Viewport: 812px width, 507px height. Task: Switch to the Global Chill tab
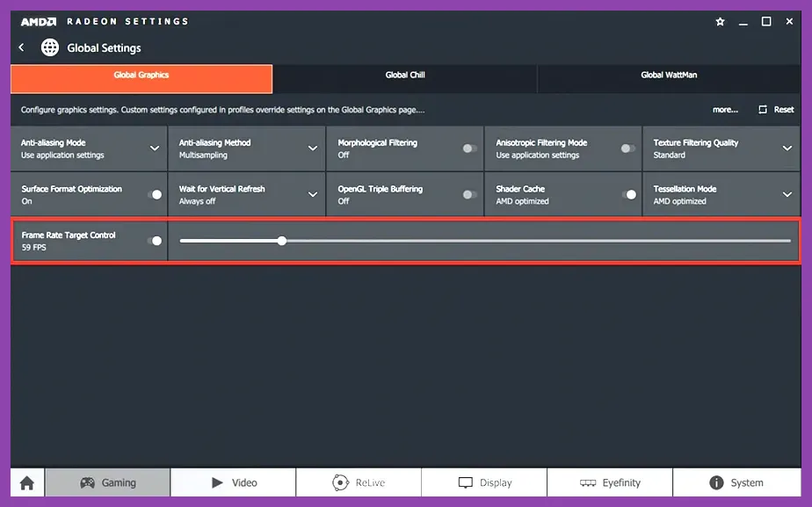(405, 79)
